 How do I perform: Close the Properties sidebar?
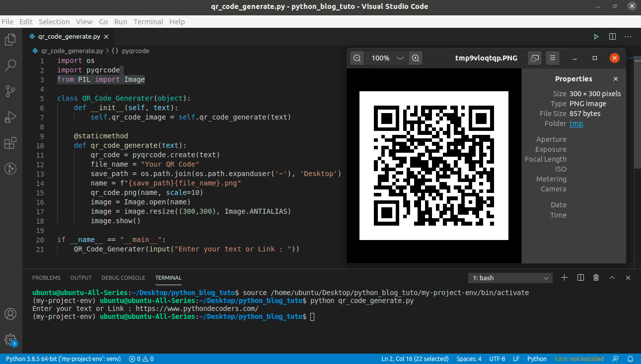click(x=616, y=79)
